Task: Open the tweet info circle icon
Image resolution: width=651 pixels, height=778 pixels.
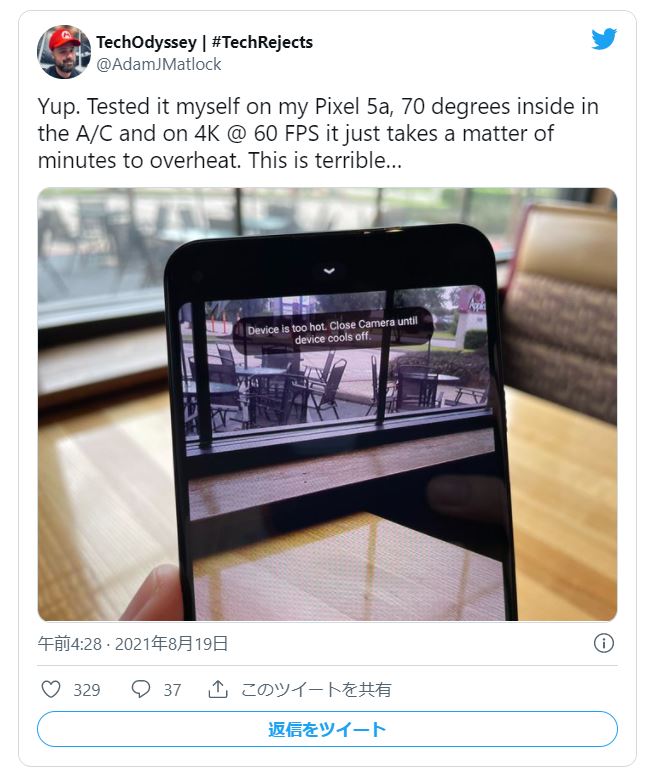Action: 603,643
